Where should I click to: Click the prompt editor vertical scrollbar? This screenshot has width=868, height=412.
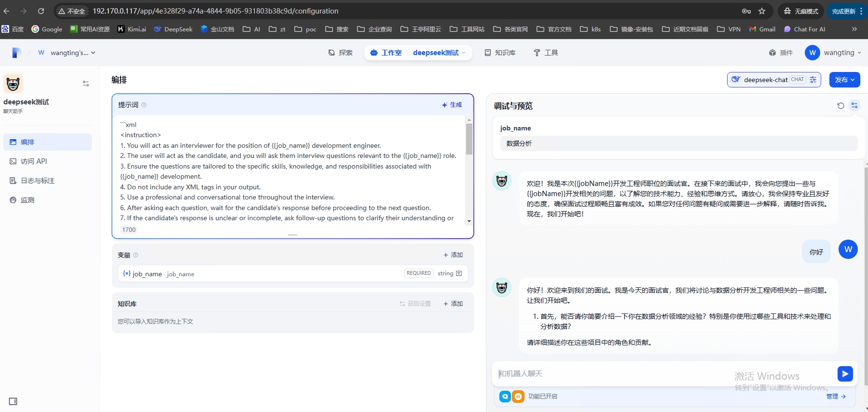469,139
